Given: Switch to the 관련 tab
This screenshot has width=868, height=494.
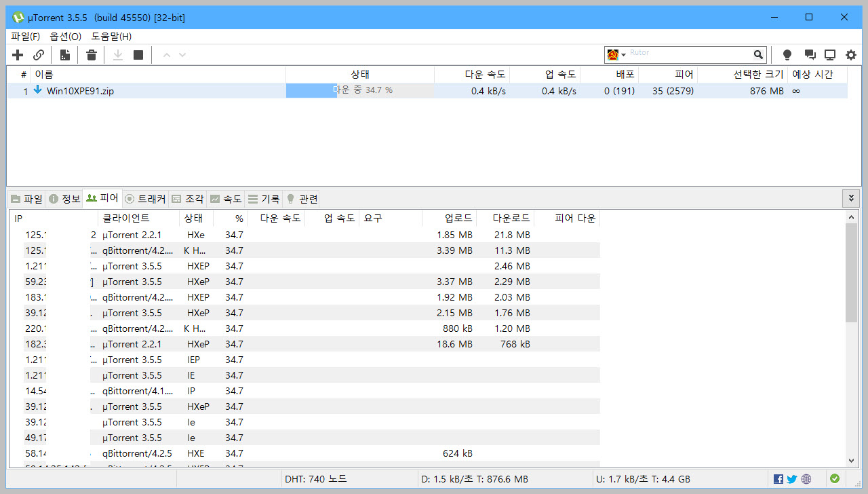Looking at the screenshot, I should pos(302,199).
